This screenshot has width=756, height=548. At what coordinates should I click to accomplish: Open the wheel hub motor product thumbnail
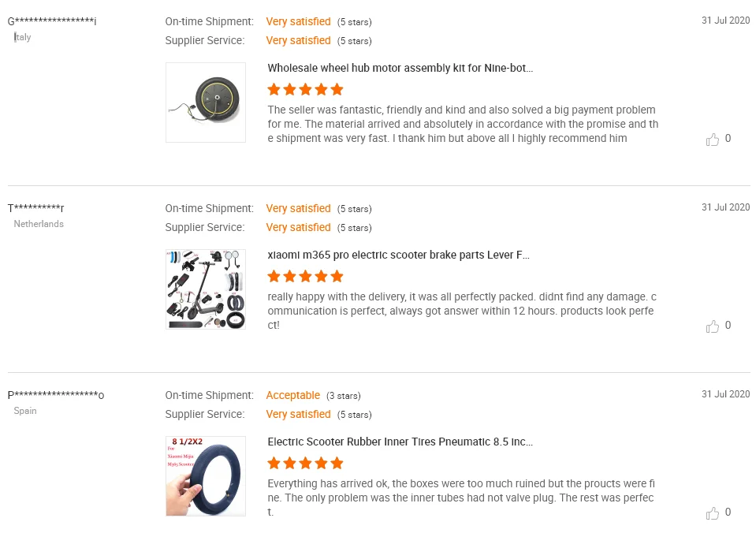[206, 103]
